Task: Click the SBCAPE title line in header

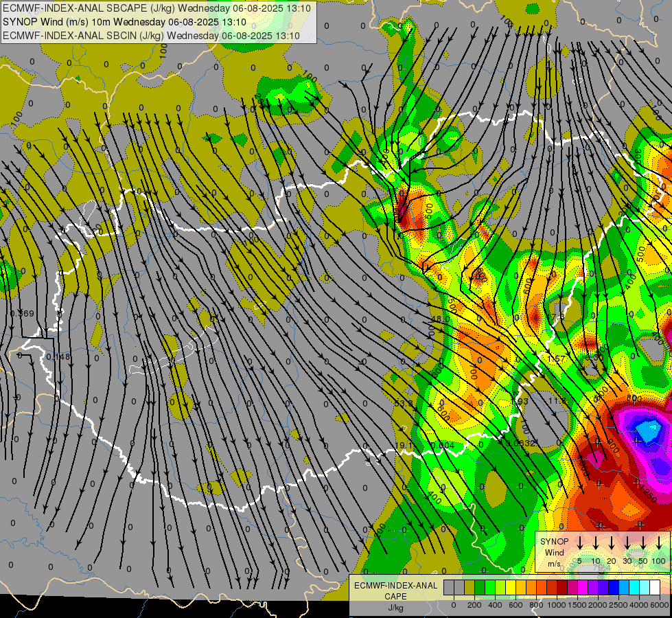Action: click(157, 8)
